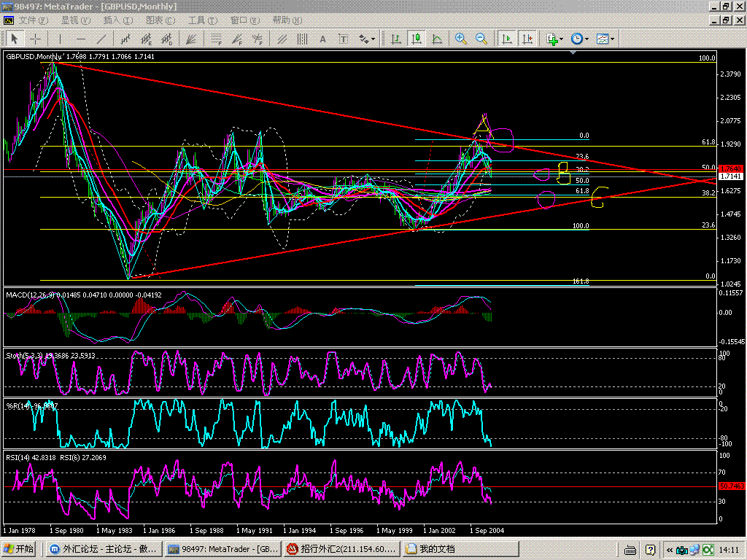Switch chart to bar chart mode

pos(396,39)
